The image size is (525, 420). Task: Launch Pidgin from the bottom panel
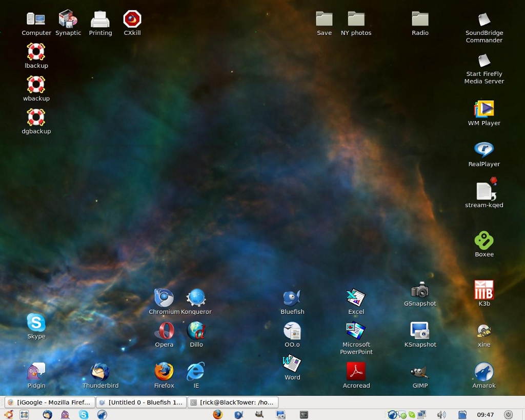(x=65, y=415)
